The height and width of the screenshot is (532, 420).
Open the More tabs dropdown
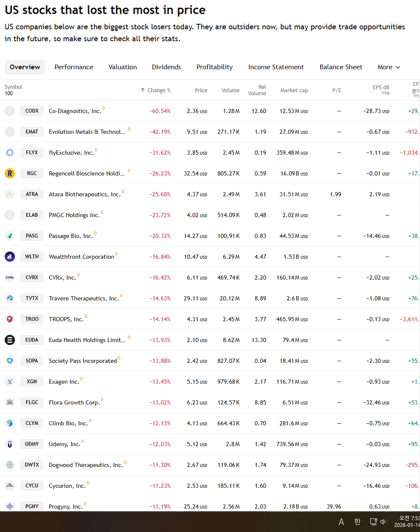pyautogui.click(x=389, y=67)
